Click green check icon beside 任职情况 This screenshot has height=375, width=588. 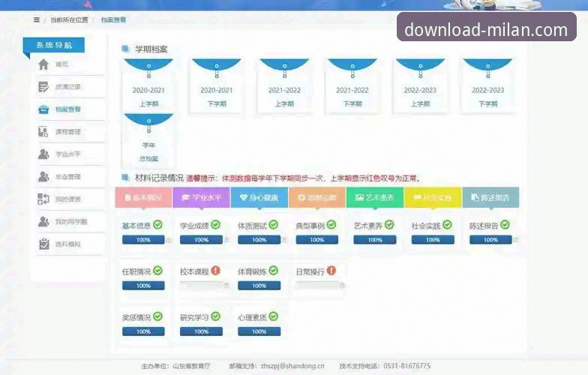(157, 270)
